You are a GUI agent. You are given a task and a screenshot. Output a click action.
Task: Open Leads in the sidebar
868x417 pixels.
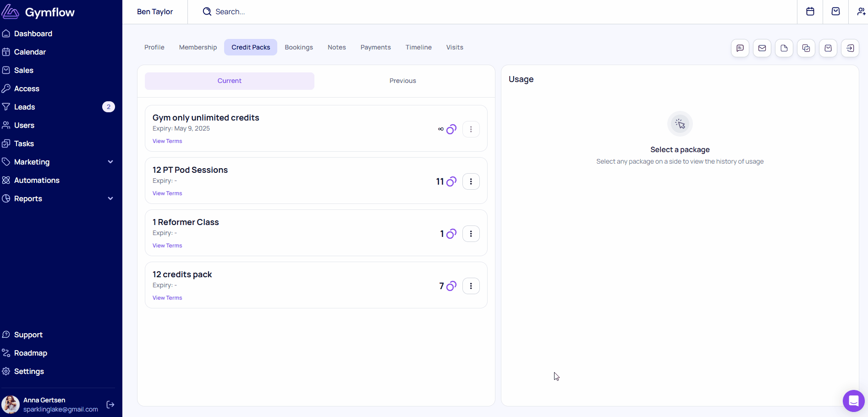tap(25, 107)
